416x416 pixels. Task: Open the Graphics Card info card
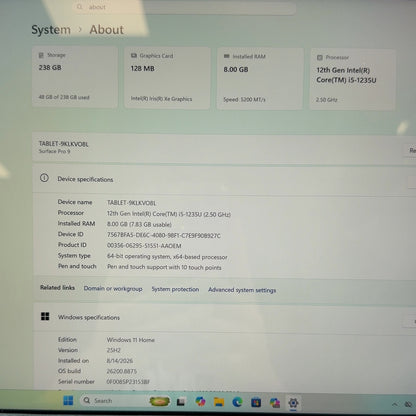167,78
